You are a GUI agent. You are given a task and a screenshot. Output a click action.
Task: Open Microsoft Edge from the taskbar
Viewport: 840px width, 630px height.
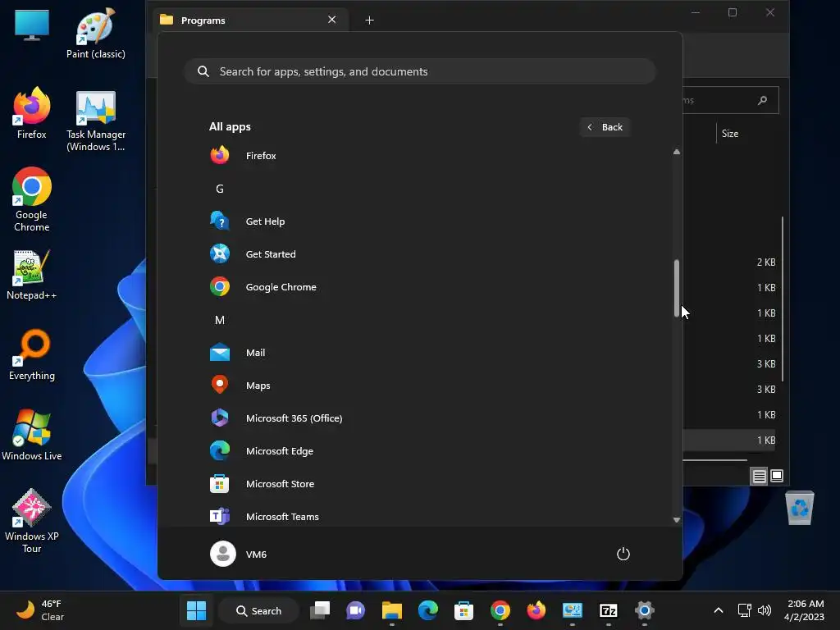point(427,610)
